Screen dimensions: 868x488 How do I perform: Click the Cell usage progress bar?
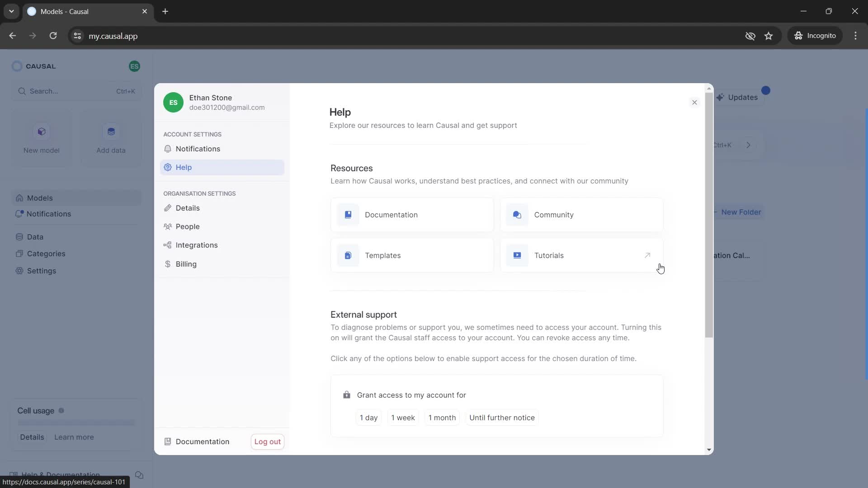(76, 423)
